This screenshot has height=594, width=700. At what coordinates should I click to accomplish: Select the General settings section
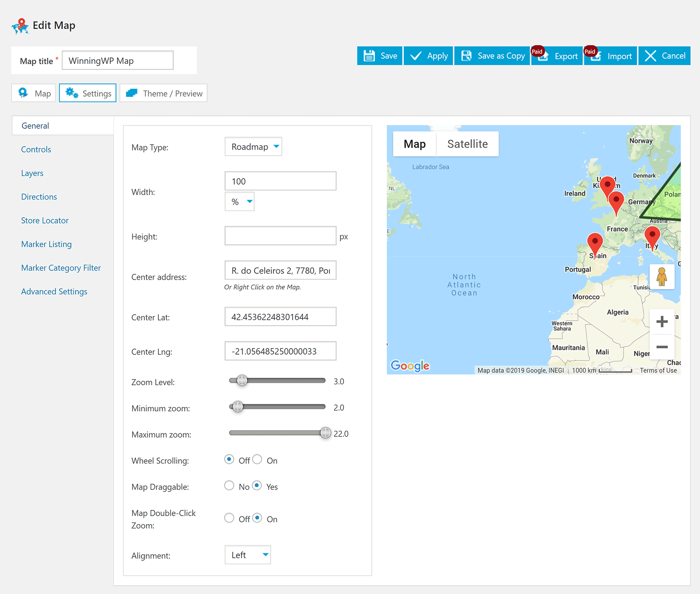point(63,126)
